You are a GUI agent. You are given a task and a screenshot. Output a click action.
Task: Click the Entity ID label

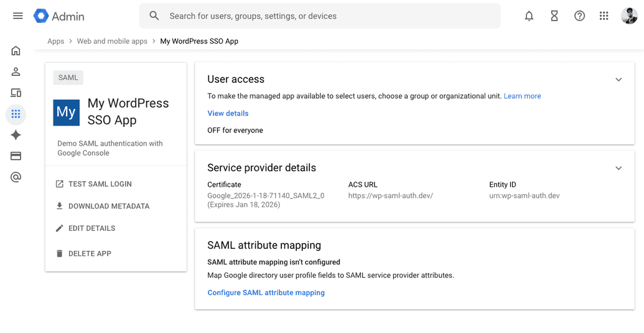[x=503, y=185]
